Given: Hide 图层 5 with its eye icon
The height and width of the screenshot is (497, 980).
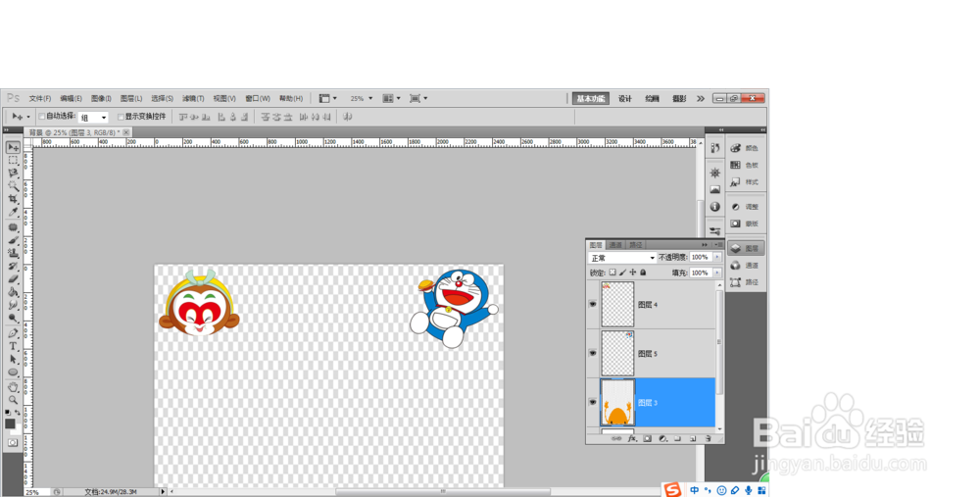Looking at the screenshot, I should point(593,353).
